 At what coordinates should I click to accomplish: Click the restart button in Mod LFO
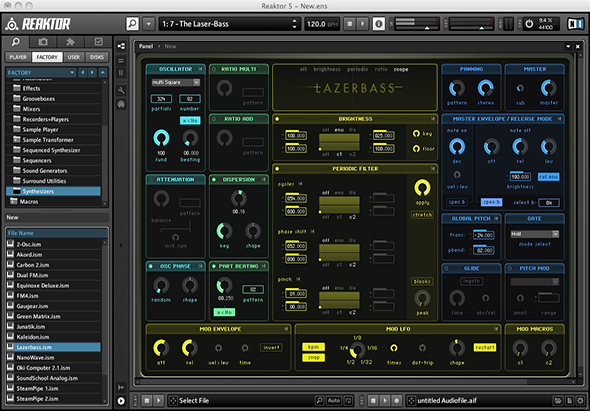click(x=485, y=347)
